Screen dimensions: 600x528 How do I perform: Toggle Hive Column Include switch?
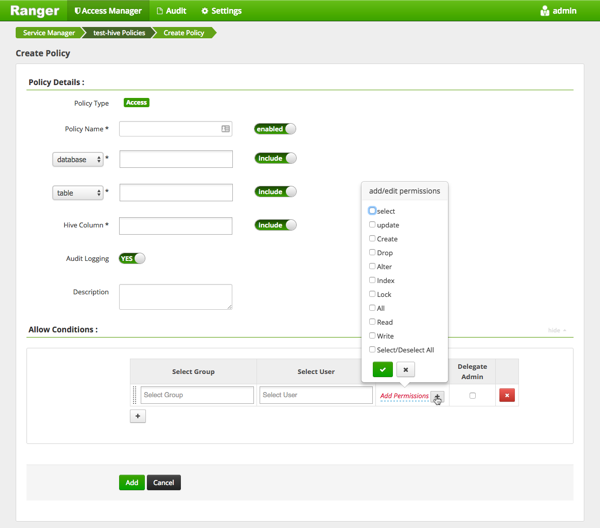click(275, 225)
